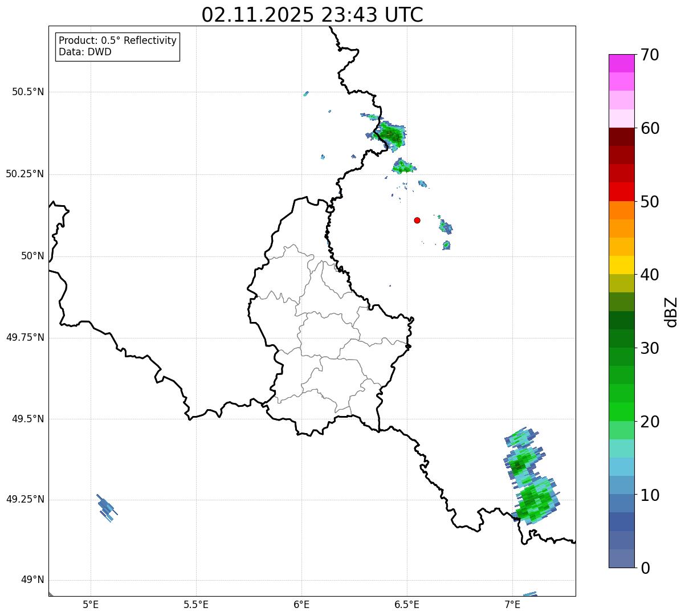Select the yellow colorbar segment just above 40
This screenshot has height=616, width=685.
(x=622, y=265)
